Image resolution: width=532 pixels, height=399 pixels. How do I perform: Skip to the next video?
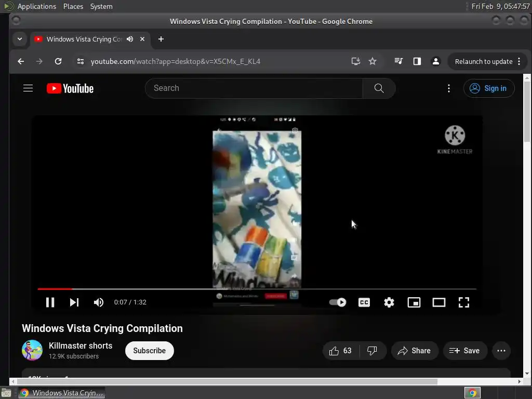(74, 302)
